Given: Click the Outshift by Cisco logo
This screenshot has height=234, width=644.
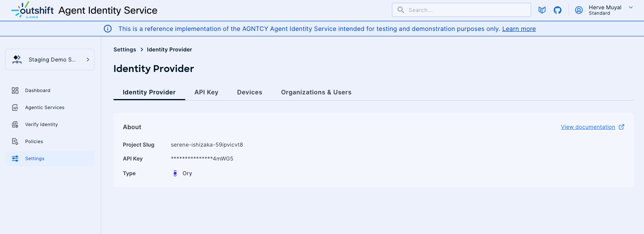Looking at the screenshot, I should pyautogui.click(x=33, y=10).
